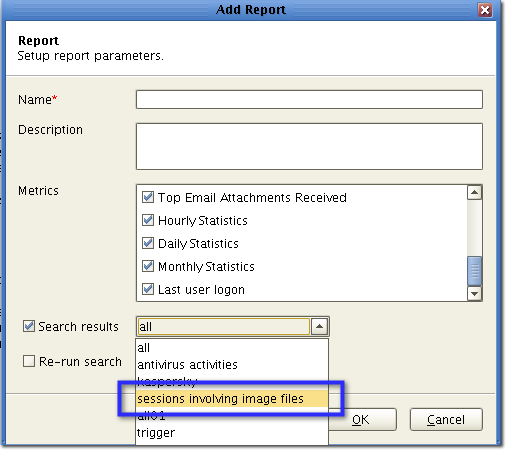Collapse the Search results dropdown arrow
The height and width of the screenshot is (450, 506).
[319, 326]
